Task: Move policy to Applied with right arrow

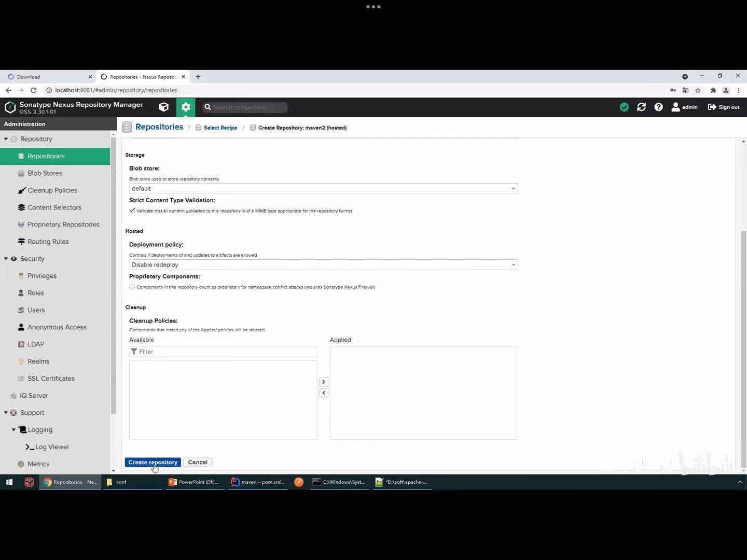Action: coord(324,382)
